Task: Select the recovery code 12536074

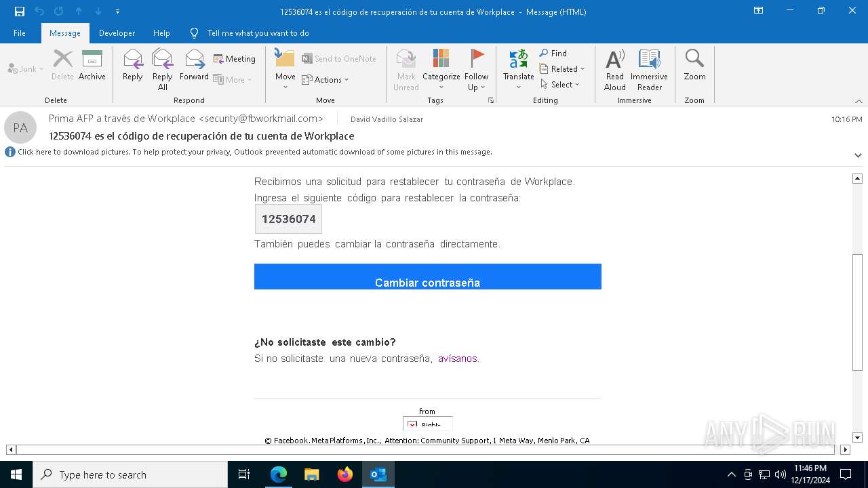Action: [289, 219]
